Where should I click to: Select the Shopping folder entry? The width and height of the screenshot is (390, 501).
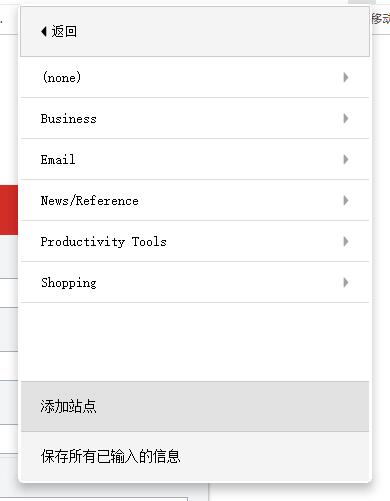(195, 282)
